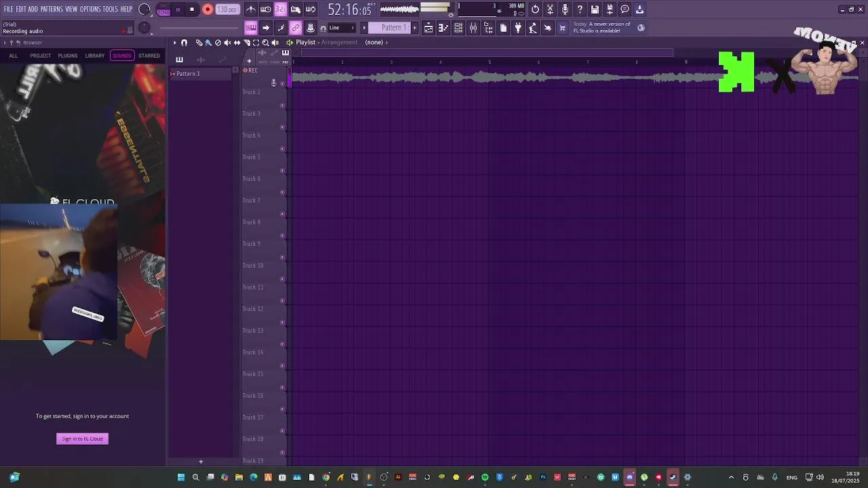Click the save project floppy icon
Image resolution: width=868 pixels, height=488 pixels.
coord(595,9)
